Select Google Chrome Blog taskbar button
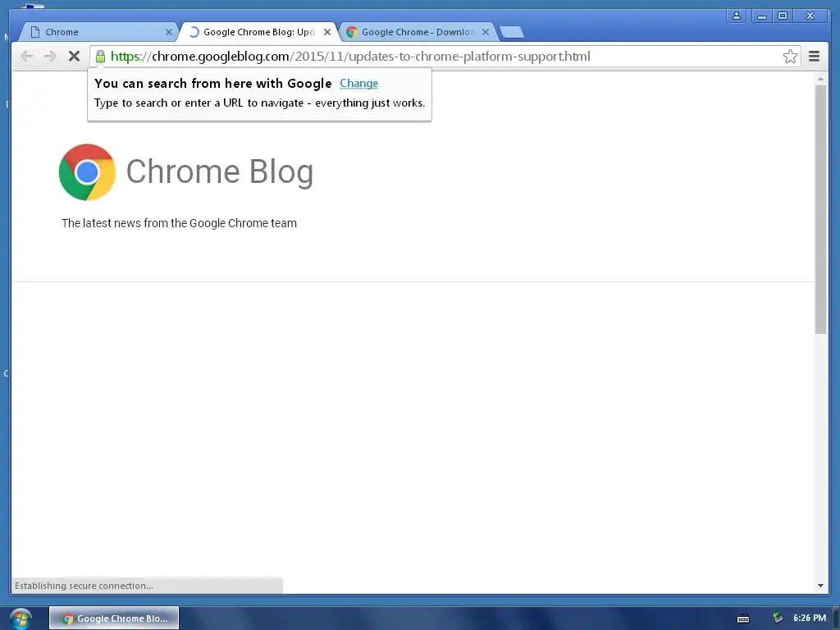 coord(114,619)
